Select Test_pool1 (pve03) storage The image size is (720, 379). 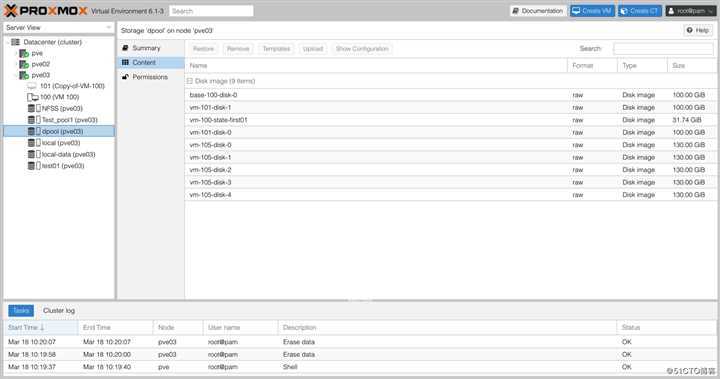pyautogui.click(x=69, y=120)
